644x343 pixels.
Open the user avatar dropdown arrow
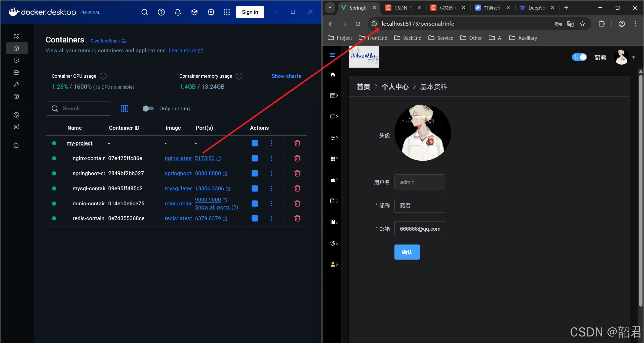pyautogui.click(x=633, y=58)
